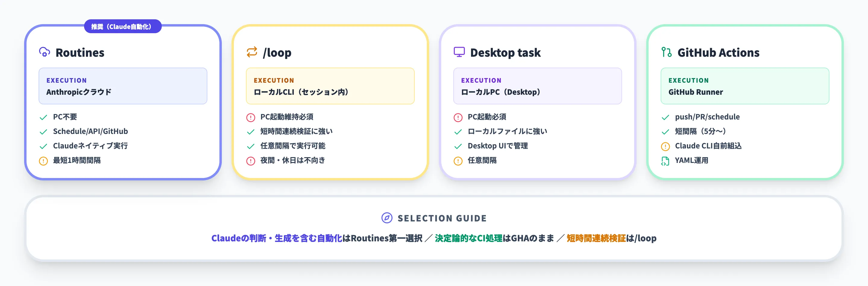Image resolution: width=868 pixels, height=286 pixels.
Task: Click the purple phrase Claudeの判断・生成を含む自動化
Action: tap(277, 238)
